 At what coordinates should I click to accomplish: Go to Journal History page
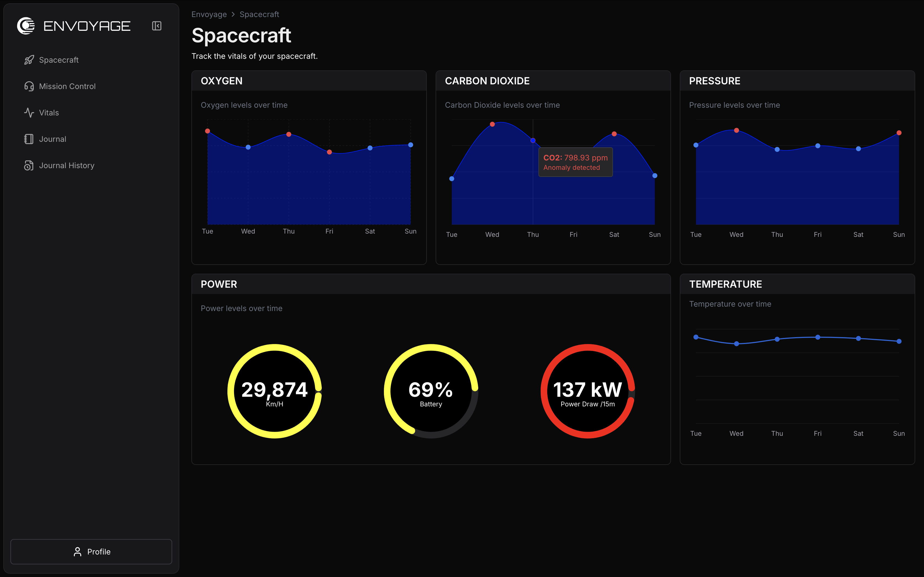pyautogui.click(x=67, y=165)
